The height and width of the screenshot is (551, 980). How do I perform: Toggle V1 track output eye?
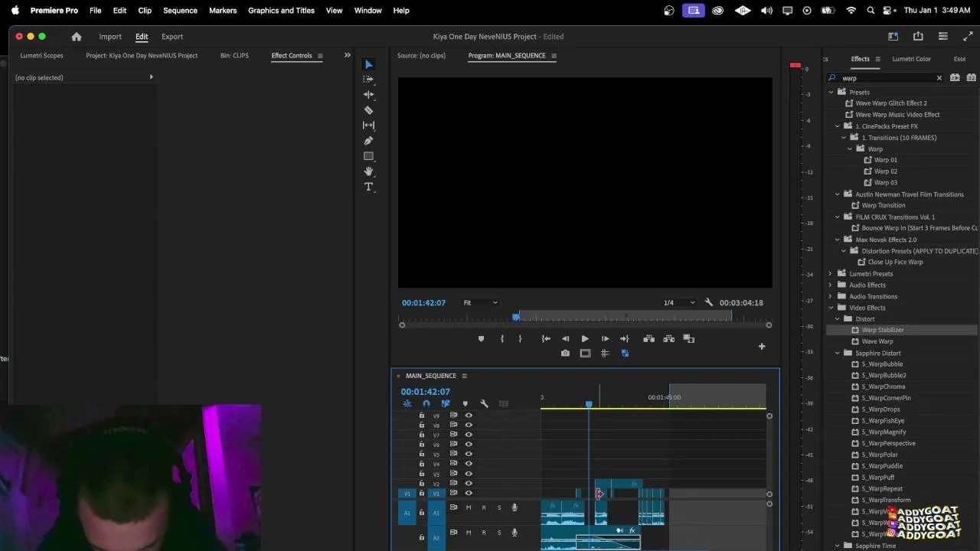469,494
